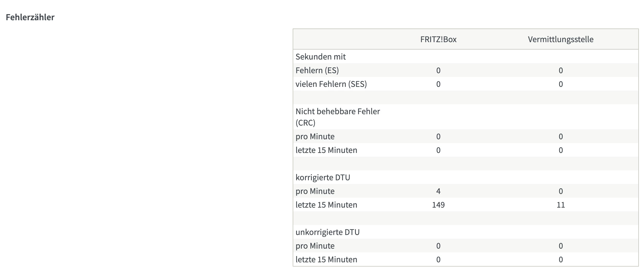Click Nicht behebbare Fehler (CRC) label

pyautogui.click(x=338, y=117)
